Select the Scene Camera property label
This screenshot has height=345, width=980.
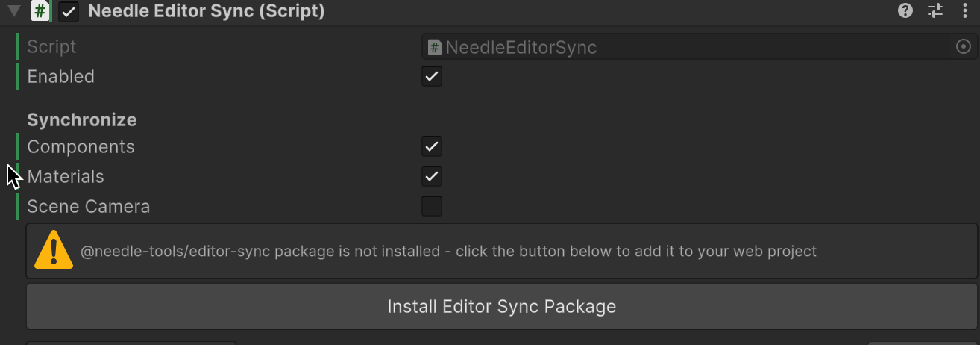(89, 207)
